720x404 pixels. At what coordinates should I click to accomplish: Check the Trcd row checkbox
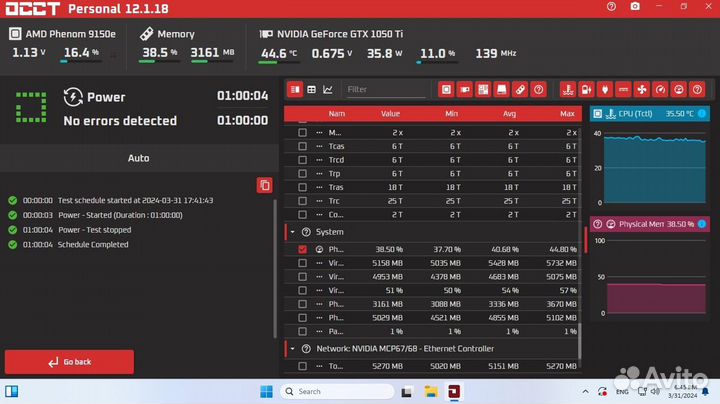coord(302,160)
